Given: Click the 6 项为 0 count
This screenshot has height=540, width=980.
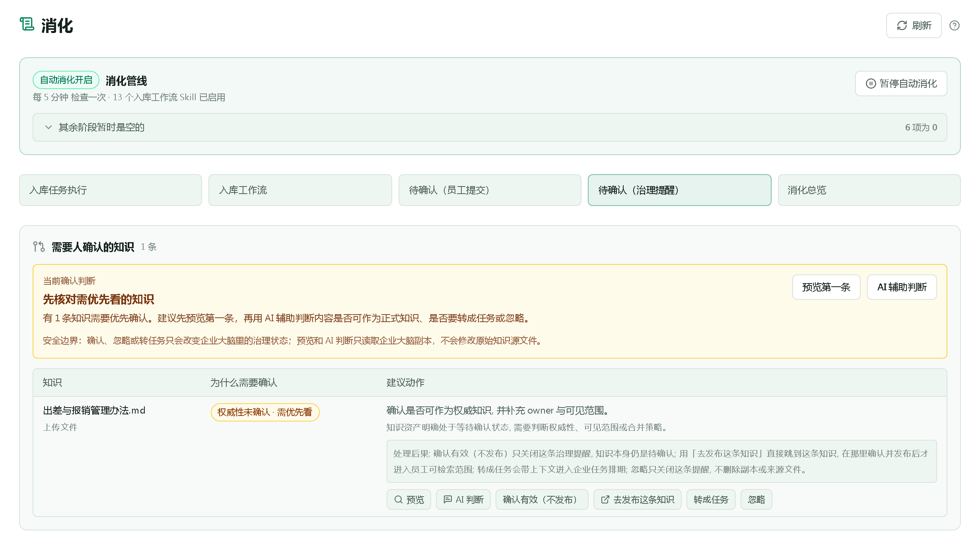Looking at the screenshot, I should click(x=921, y=127).
